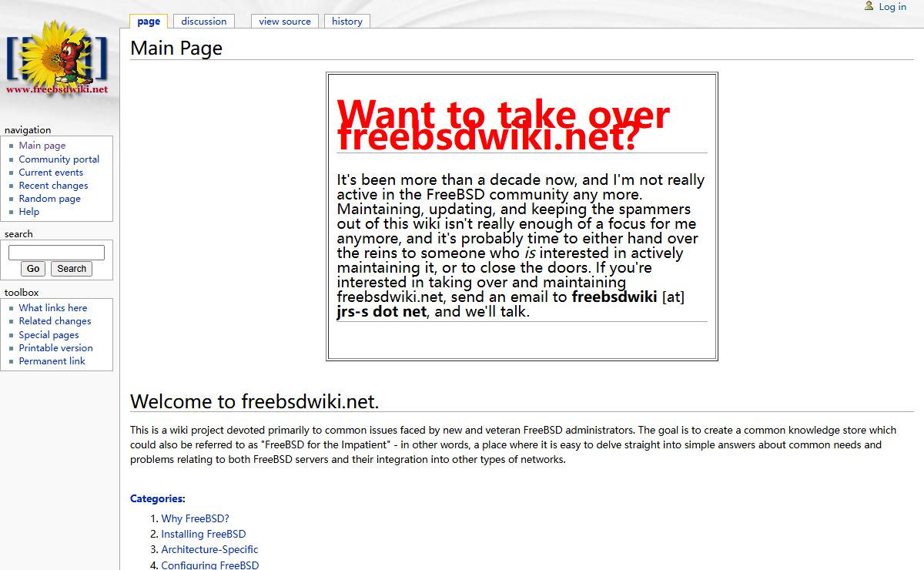Open the view source tab
Image resolution: width=924 pixels, height=570 pixels.
pyautogui.click(x=285, y=22)
